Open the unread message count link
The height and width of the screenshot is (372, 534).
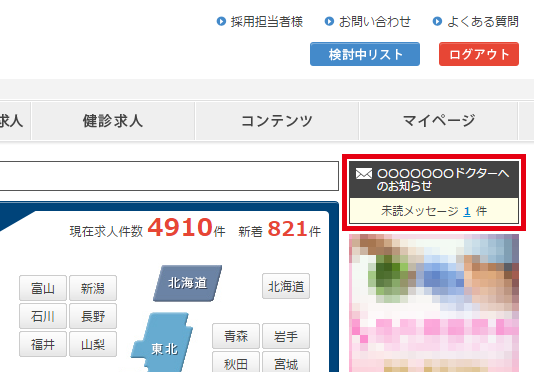467,212
